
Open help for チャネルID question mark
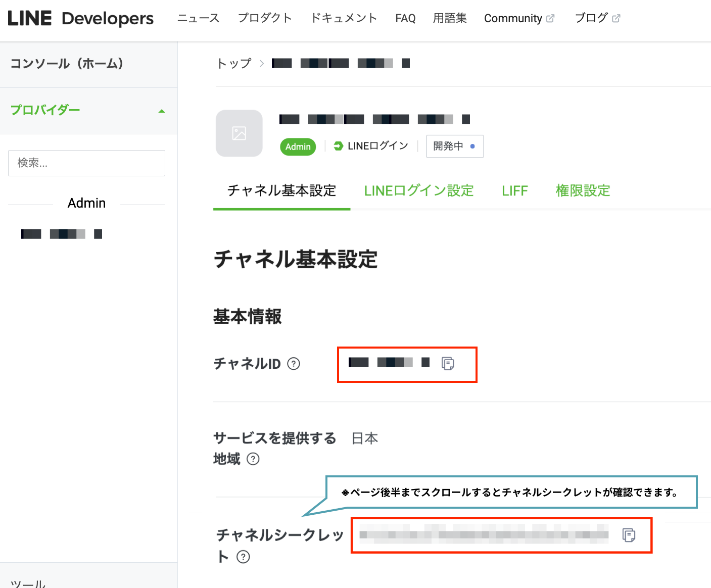tap(294, 364)
